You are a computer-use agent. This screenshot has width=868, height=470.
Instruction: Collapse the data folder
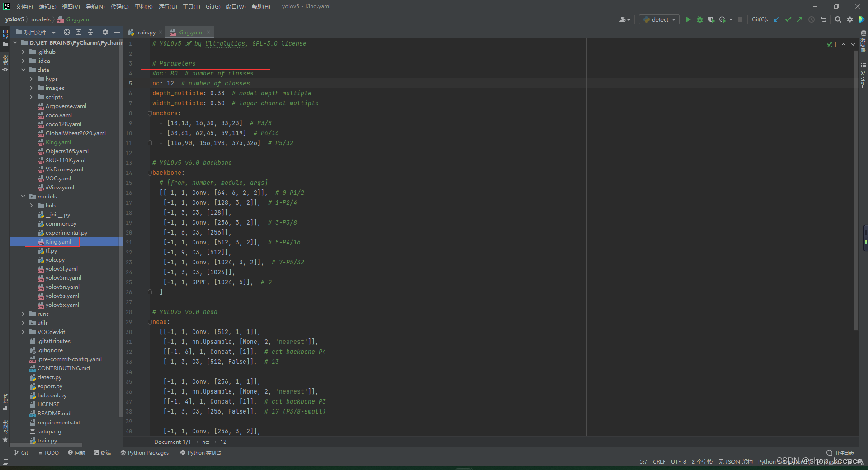click(x=23, y=70)
